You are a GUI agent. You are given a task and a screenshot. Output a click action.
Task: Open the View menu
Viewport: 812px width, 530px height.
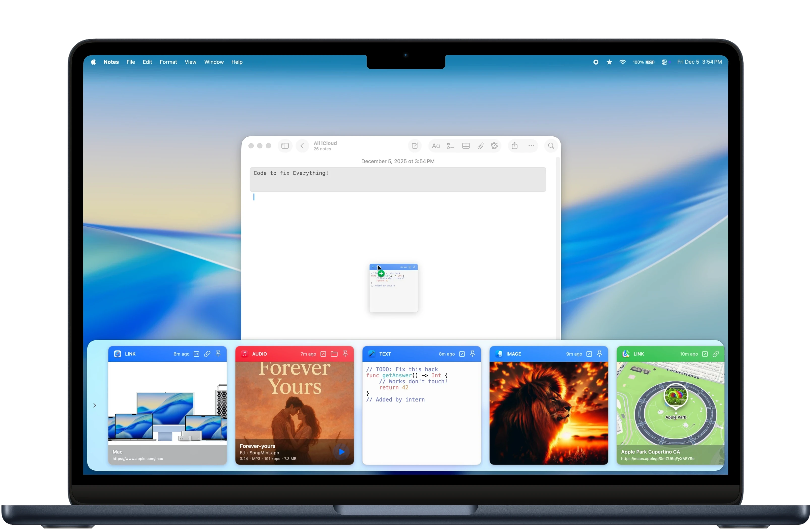point(190,62)
